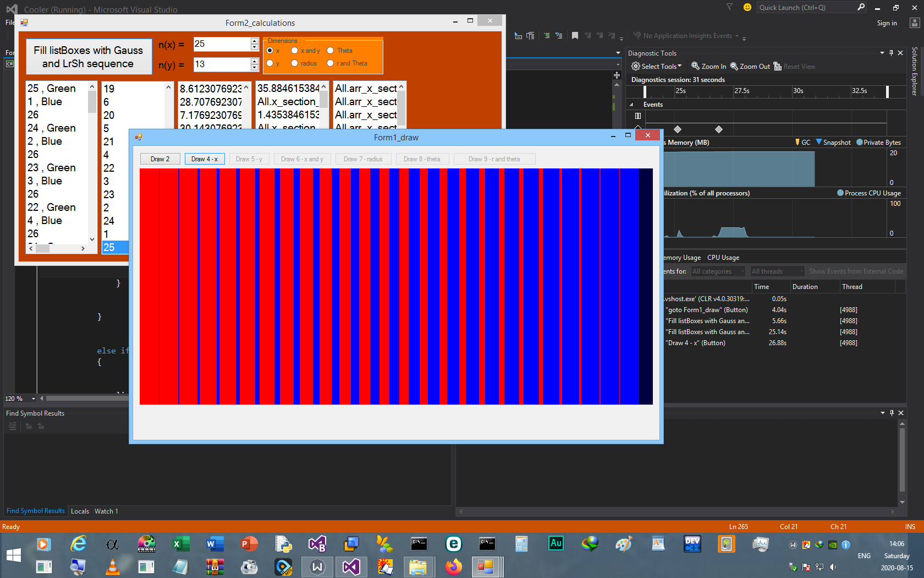The image size is (924, 578).
Task: Open the Diagnostic Tools window options dropdown
Action: tap(882, 53)
